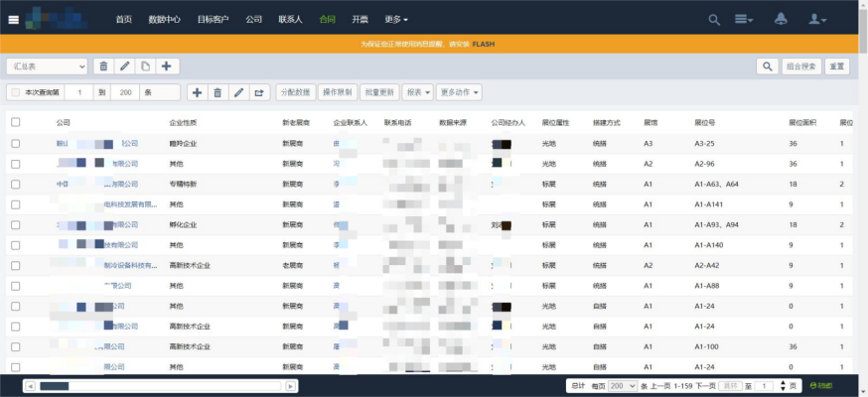Click the 组合搜索 button
868x397 pixels.
[801, 66]
